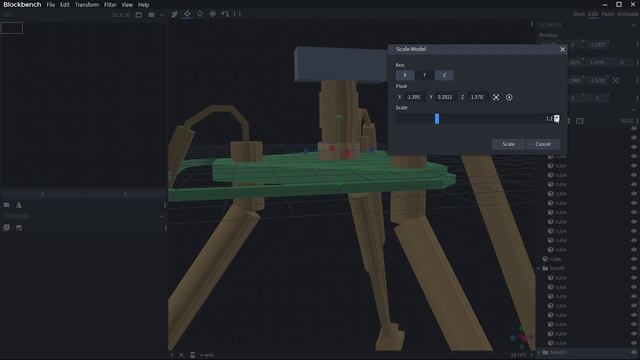640x360 pixels.
Task: Switch to the Paint mode tab
Action: tap(607, 14)
